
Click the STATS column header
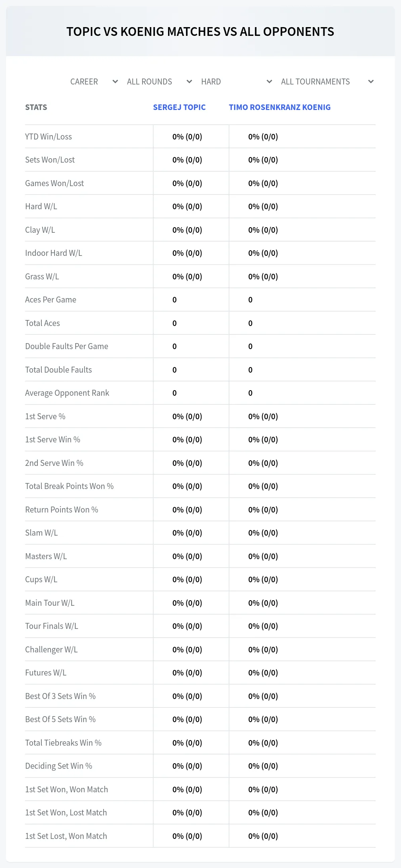[x=36, y=107]
